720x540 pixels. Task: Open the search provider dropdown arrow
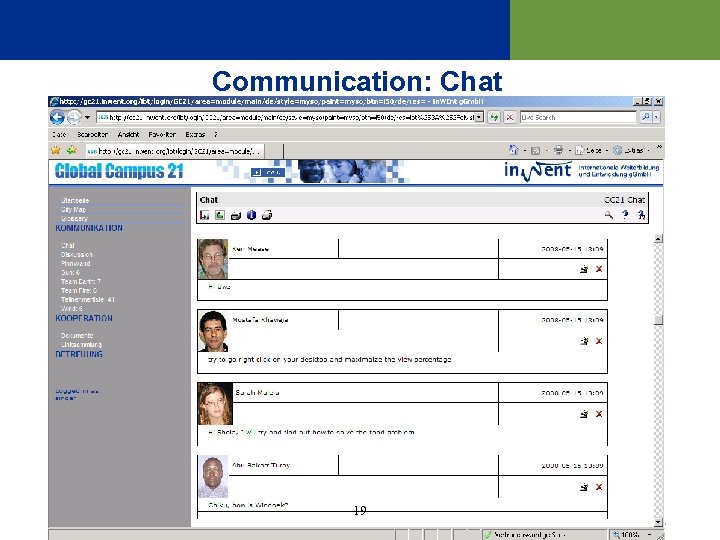click(x=656, y=118)
